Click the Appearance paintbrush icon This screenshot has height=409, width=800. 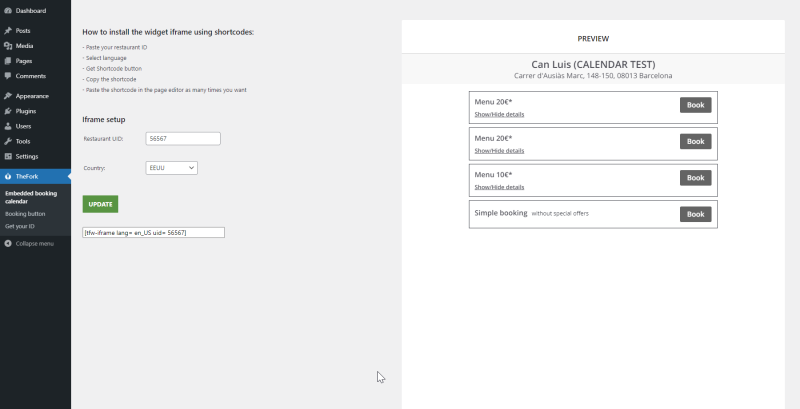click(8, 96)
